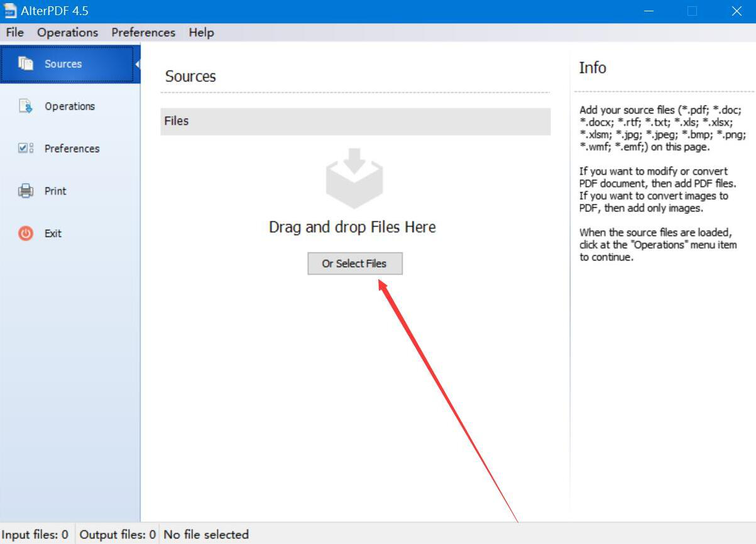The height and width of the screenshot is (544, 756).
Task: Click the Operations sidebar icon
Action: pos(26,106)
